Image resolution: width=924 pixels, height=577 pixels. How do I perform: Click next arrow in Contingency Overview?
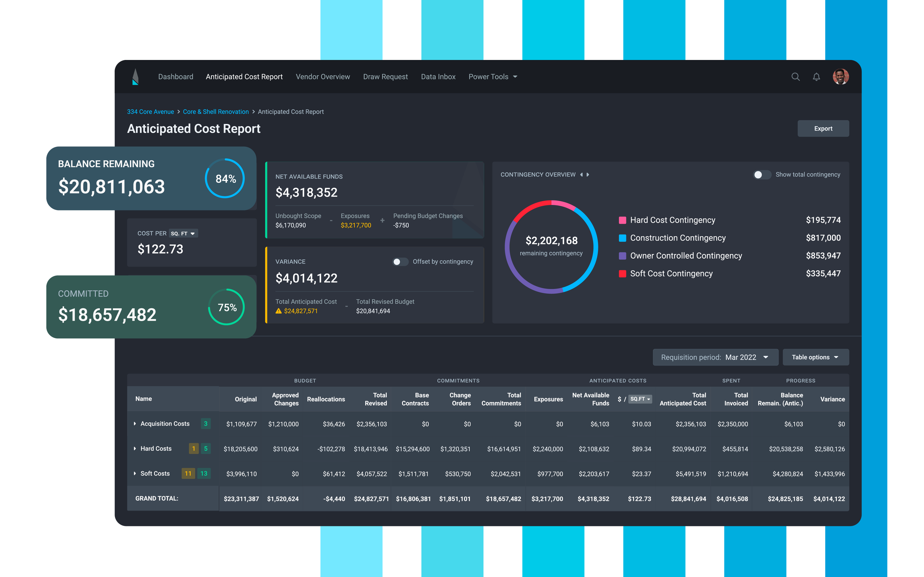(588, 175)
